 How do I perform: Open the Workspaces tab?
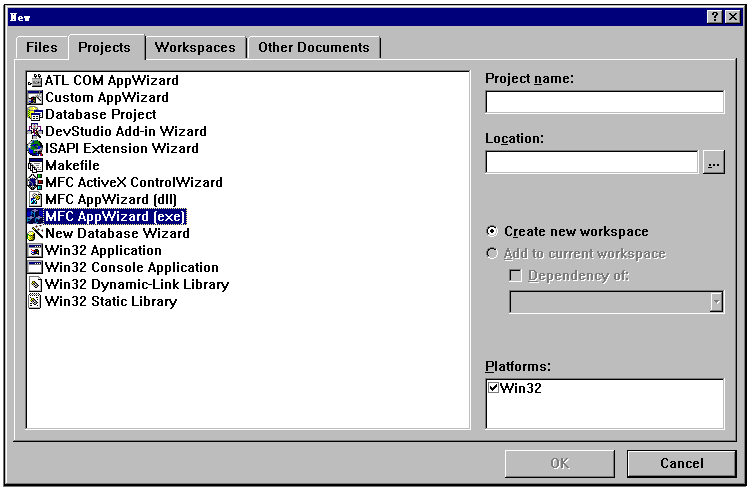pyautogui.click(x=195, y=48)
